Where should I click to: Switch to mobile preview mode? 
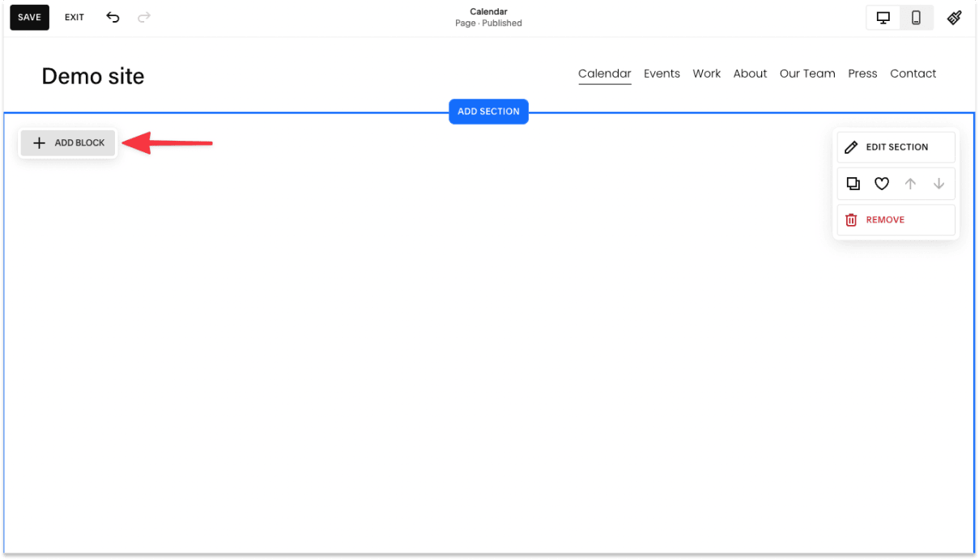[x=916, y=16]
